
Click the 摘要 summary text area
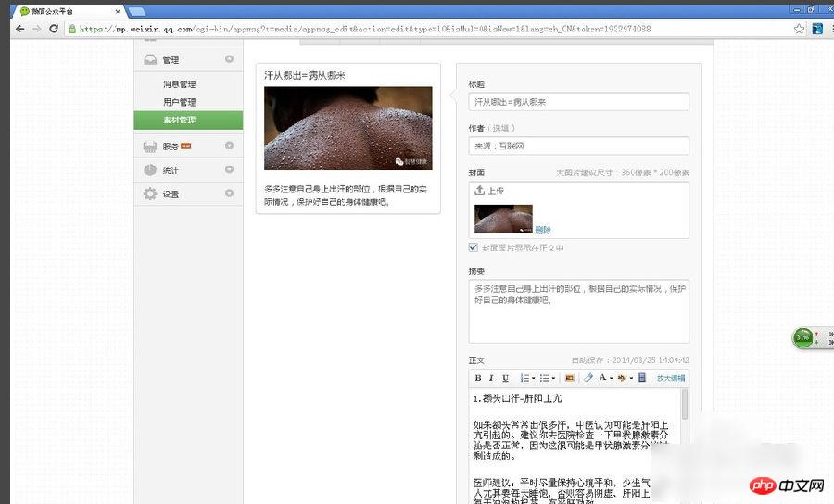(x=578, y=311)
